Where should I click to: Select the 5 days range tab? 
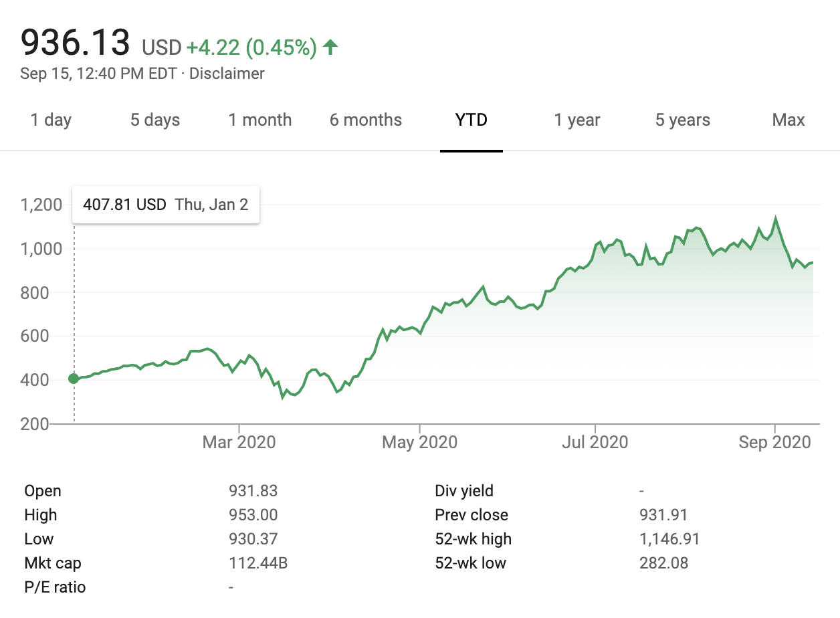[x=155, y=120]
